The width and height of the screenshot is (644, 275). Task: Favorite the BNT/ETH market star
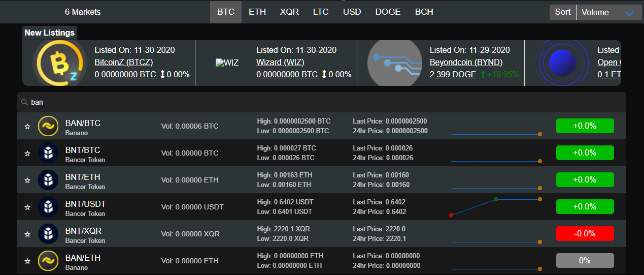click(x=27, y=180)
